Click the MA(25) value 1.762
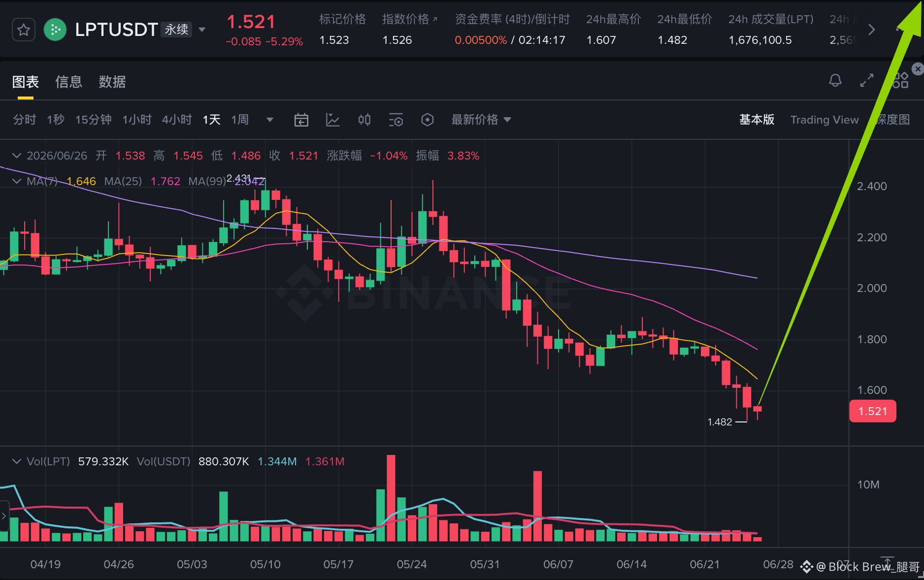 165,181
